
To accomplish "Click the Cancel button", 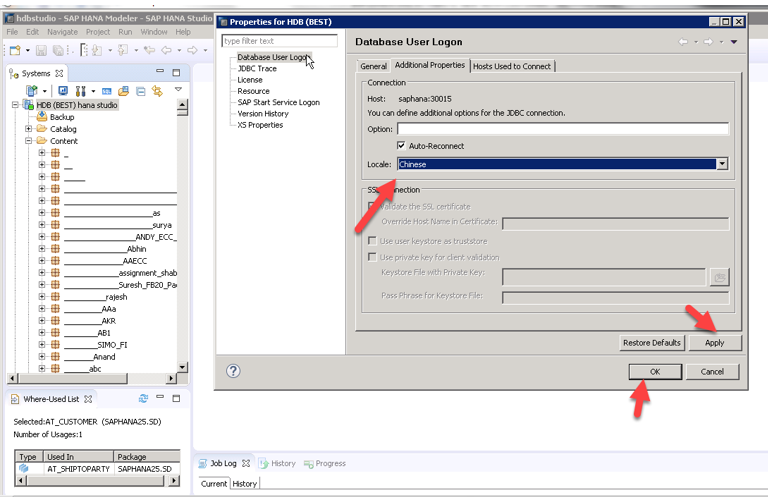I will (712, 372).
